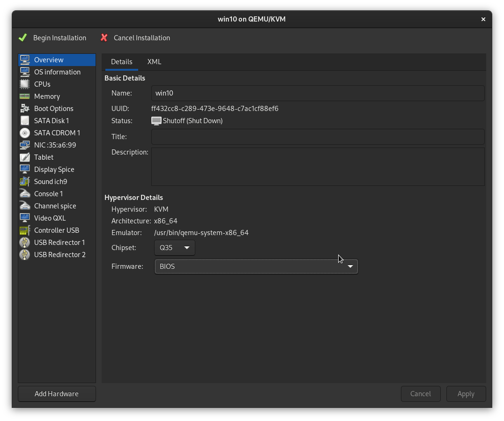504x421 pixels.
Task: Select the SATA Disk 1 drive icon
Action: tap(25, 121)
